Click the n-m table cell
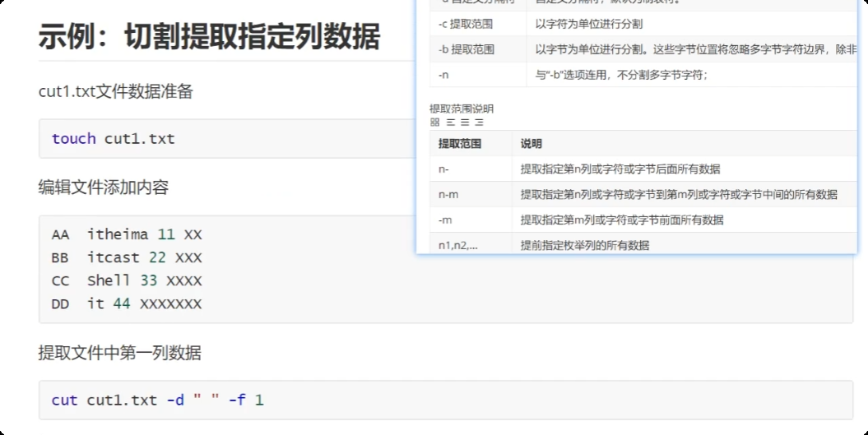The image size is (868, 435). point(471,194)
